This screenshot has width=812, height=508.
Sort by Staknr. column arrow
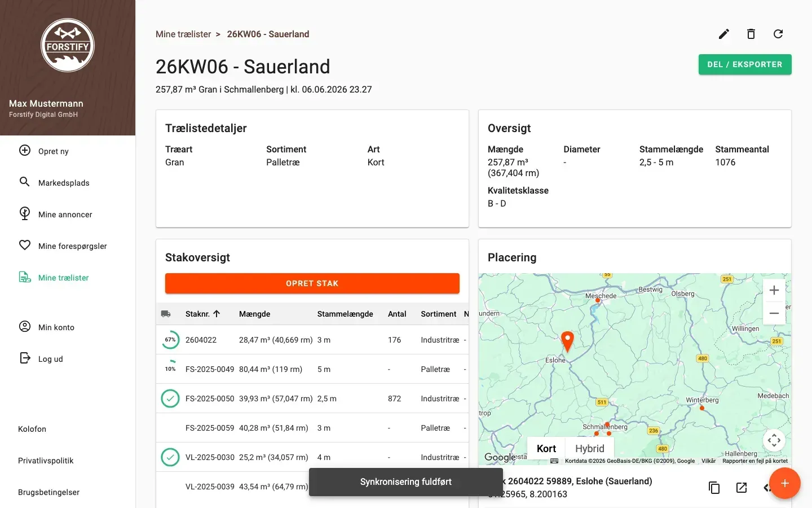pos(217,314)
